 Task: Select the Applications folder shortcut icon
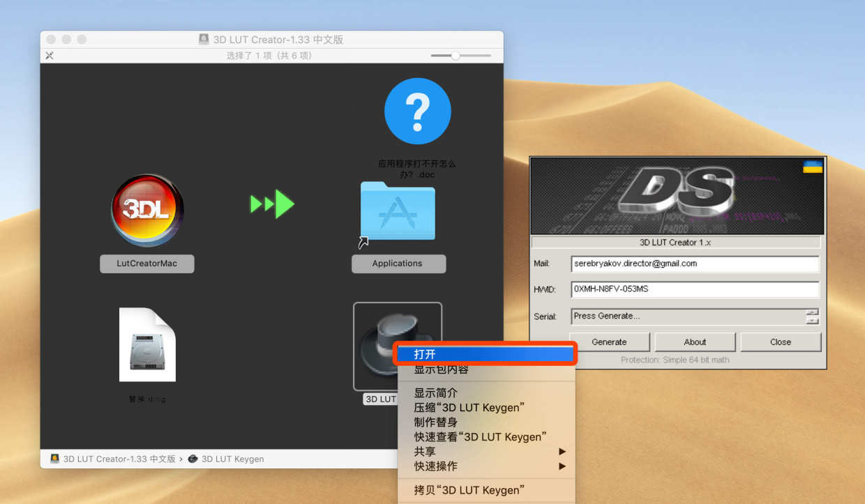pyautogui.click(x=397, y=211)
